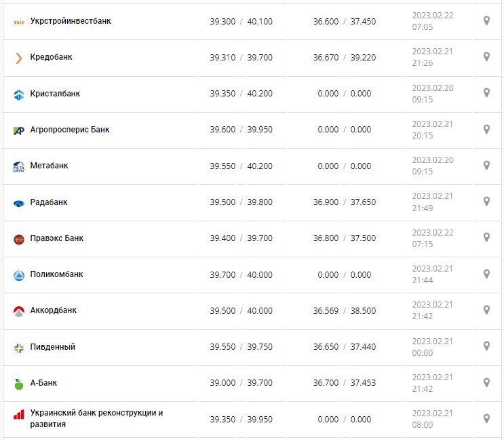This screenshot has width=504, height=440.
Task: Open the Кредобанк bank page
Action: pos(52,57)
